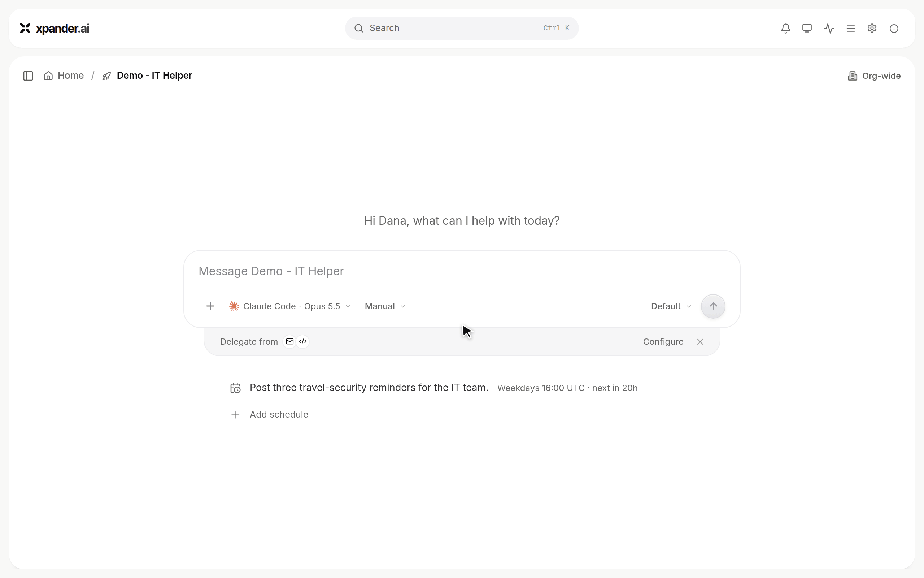
Task: Click the rocket icon beside Demo - IT Helper
Action: (106, 76)
